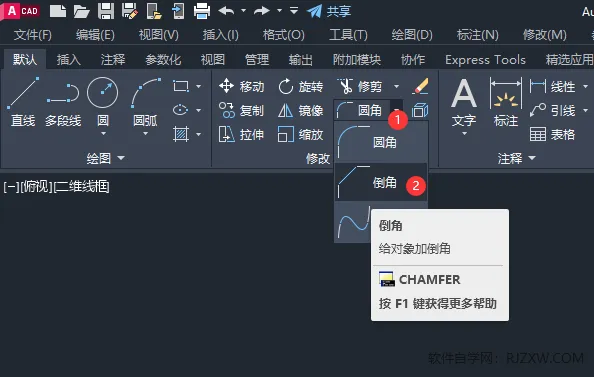Switch to the 输出 ribbon tab

300,59
